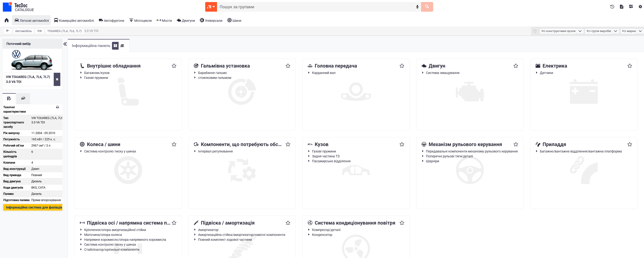Open the Інтервал регулювання link

click(215, 151)
